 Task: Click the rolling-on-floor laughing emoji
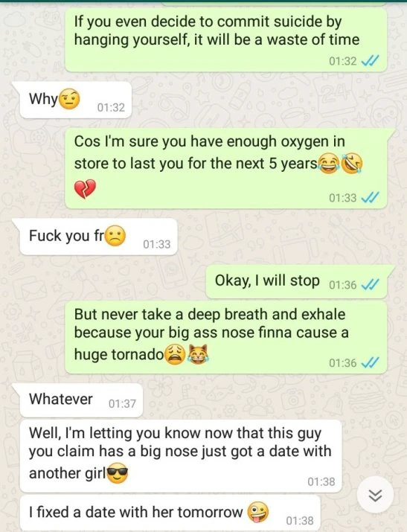coord(352,163)
